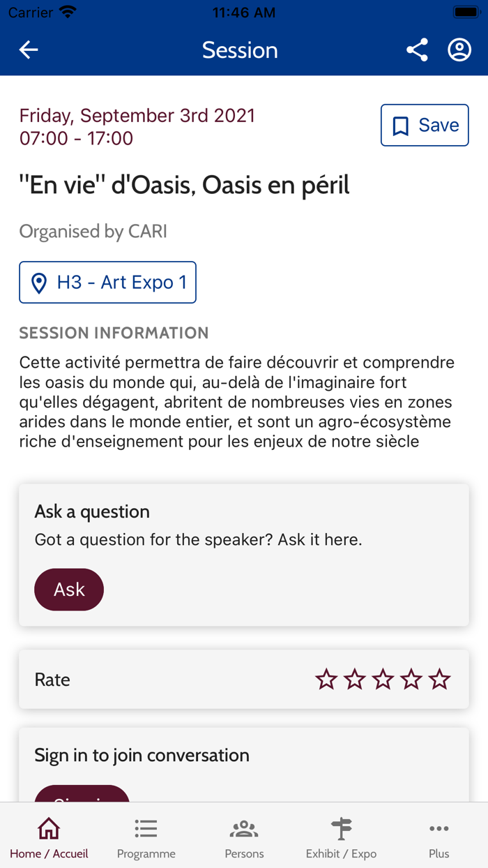Open the user profile icon
The image size is (488, 868).
459,50
